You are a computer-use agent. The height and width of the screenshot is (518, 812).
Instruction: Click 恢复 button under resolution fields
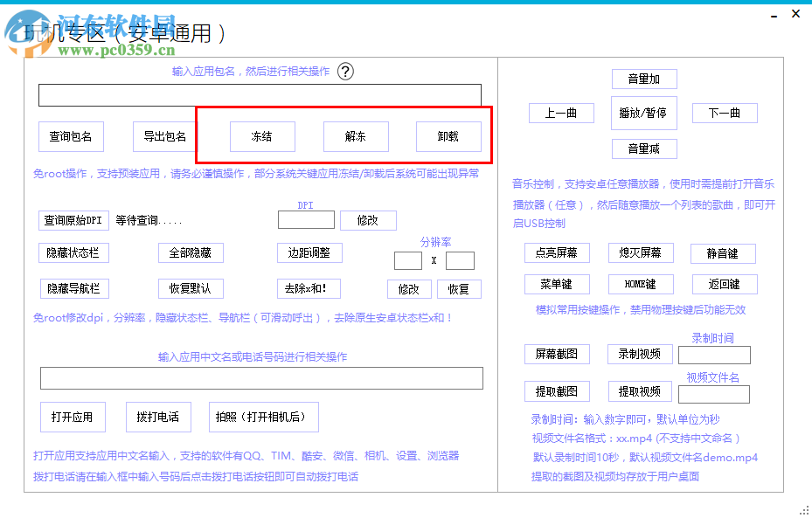pos(459,289)
